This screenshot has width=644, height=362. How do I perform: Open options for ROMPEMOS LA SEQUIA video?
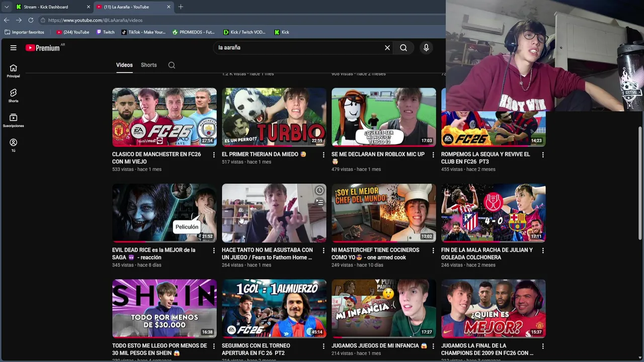[543, 155]
